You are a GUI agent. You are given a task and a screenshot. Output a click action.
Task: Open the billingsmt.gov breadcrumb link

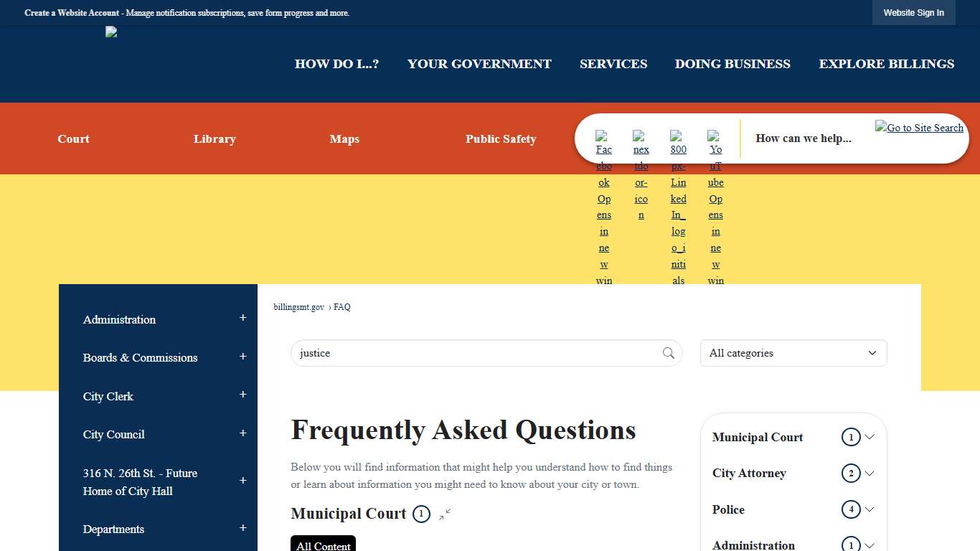click(298, 307)
